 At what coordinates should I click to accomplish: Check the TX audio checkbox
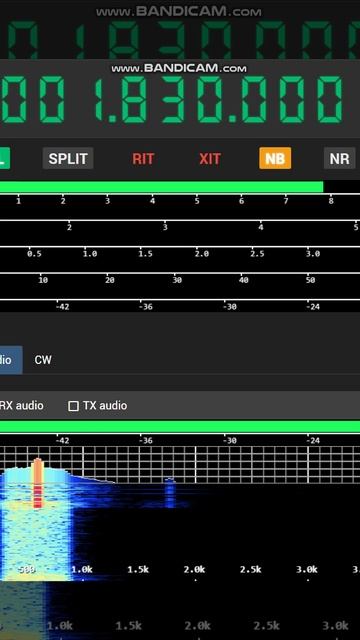tap(73, 406)
